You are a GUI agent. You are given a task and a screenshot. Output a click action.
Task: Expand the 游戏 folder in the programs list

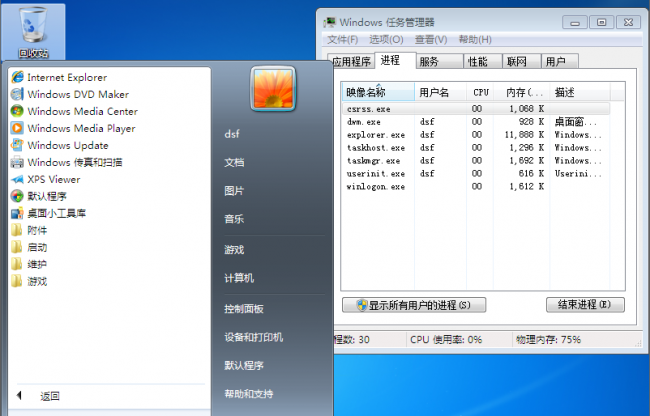(x=29, y=281)
